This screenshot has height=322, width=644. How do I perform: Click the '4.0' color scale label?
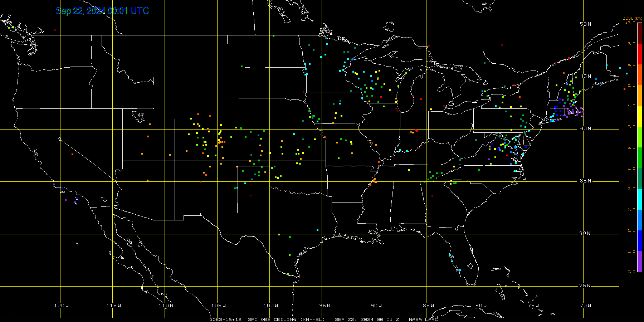tap(631, 106)
